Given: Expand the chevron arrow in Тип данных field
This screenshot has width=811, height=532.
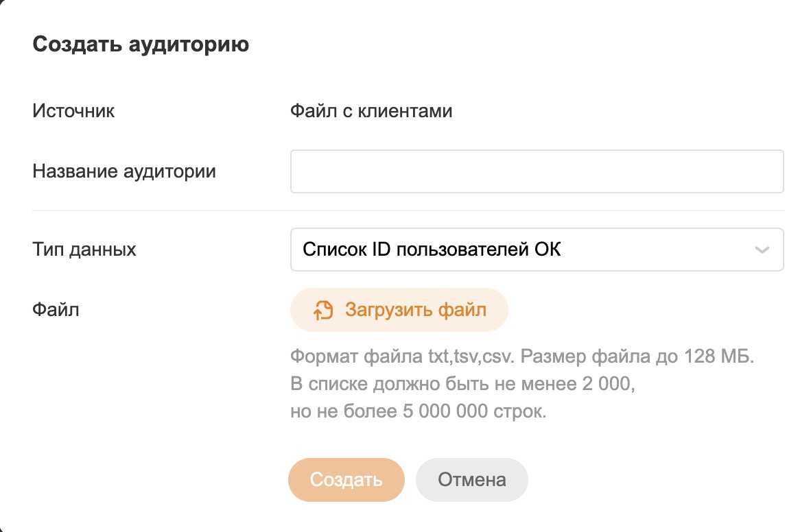Looking at the screenshot, I should [762, 250].
